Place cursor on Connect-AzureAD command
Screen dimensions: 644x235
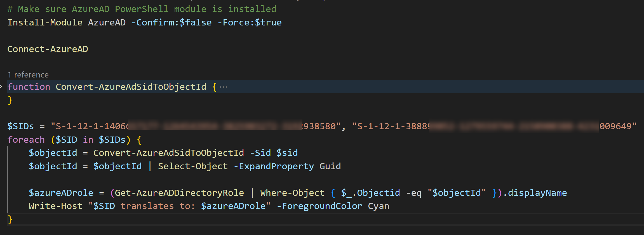click(48, 49)
